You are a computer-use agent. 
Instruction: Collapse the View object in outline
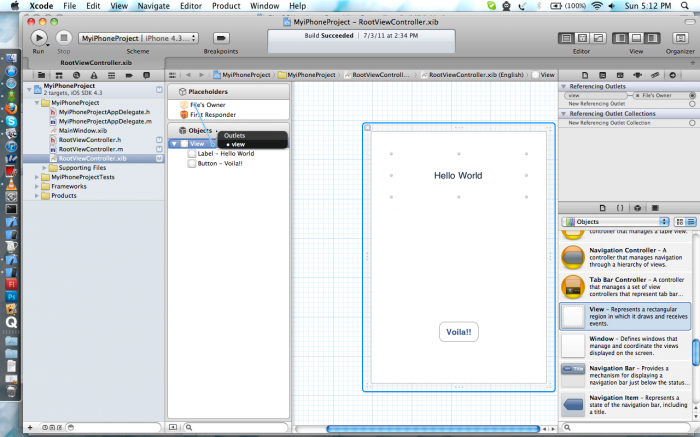point(174,144)
